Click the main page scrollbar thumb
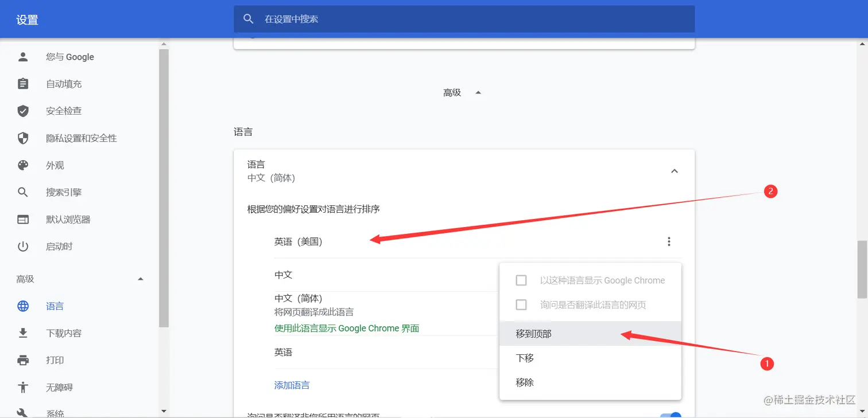The width and height of the screenshot is (868, 418). tap(862, 269)
